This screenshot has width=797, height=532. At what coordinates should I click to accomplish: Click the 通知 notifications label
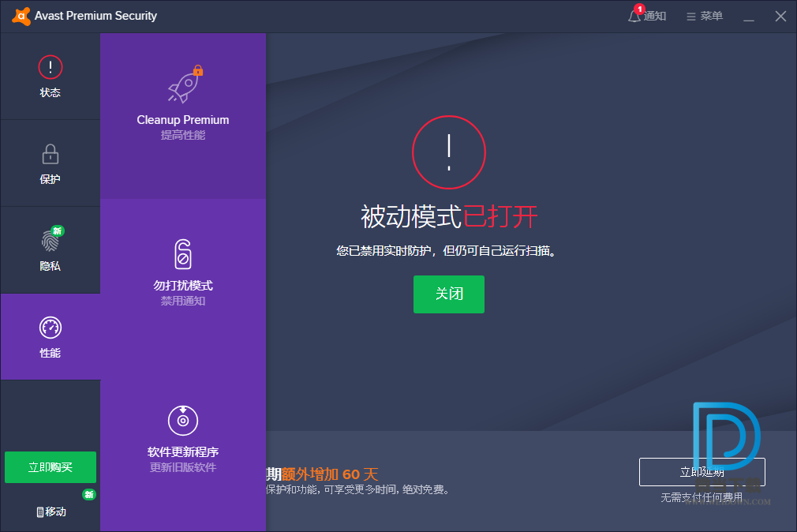[656, 16]
